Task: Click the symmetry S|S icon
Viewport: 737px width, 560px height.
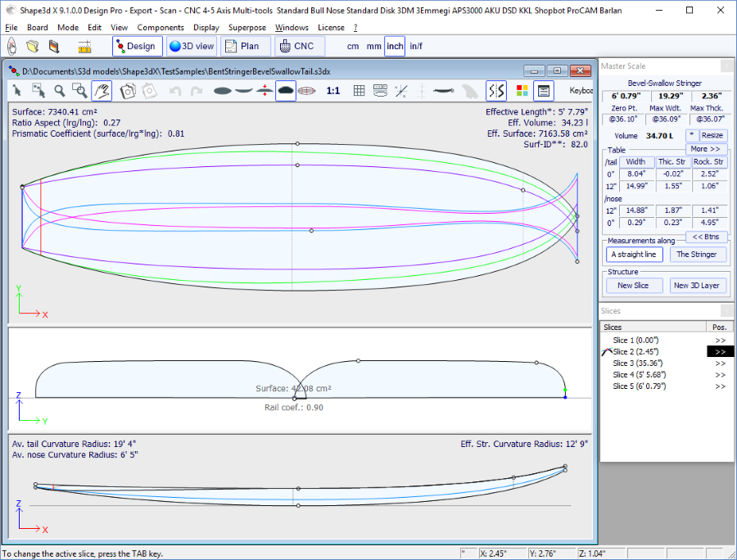Action: (495, 91)
